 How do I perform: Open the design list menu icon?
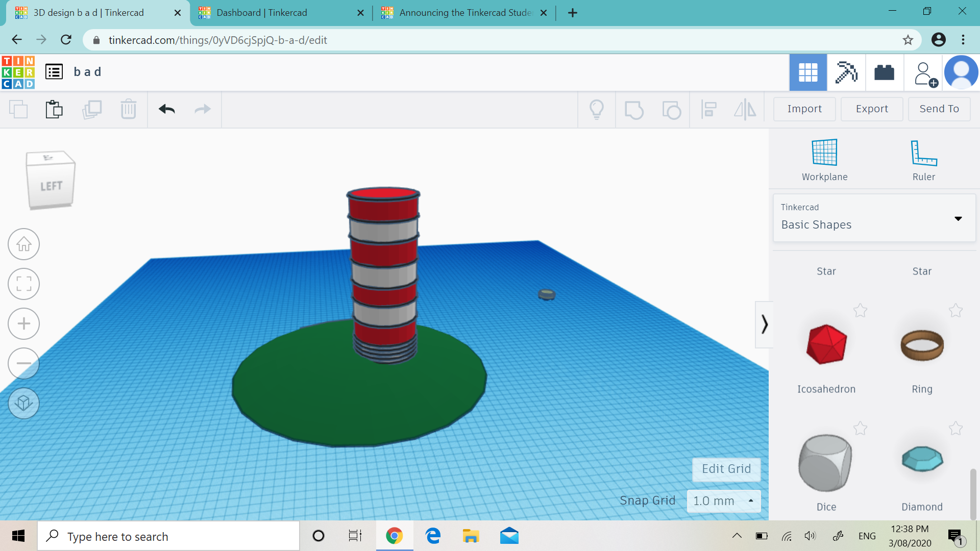coord(54,72)
